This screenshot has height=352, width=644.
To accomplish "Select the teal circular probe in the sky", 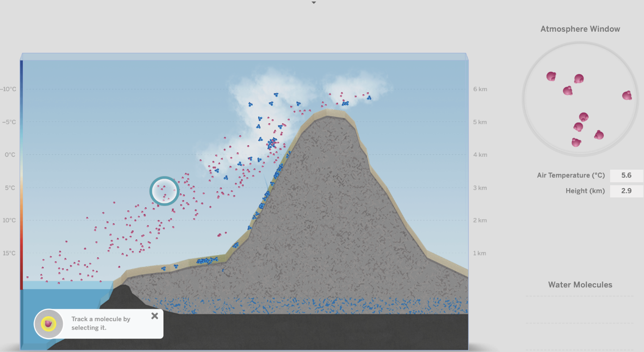I will [164, 191].
